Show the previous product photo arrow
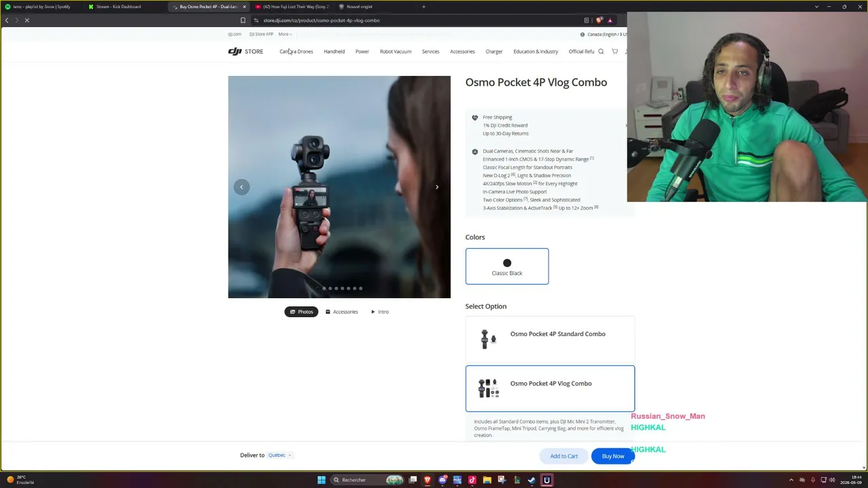Image resolution: width=868 pixels, height=488 pixels. pyautogui.click(x=241, y=187)
